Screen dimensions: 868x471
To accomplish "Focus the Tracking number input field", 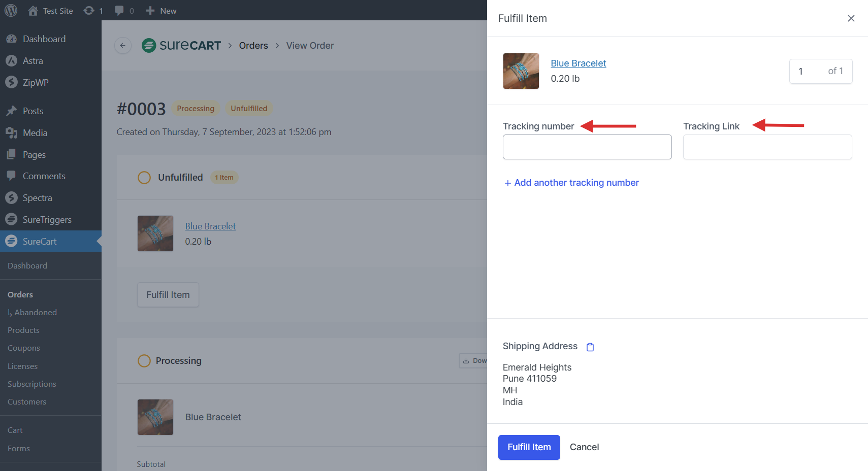I will click(x=587, y=147).
